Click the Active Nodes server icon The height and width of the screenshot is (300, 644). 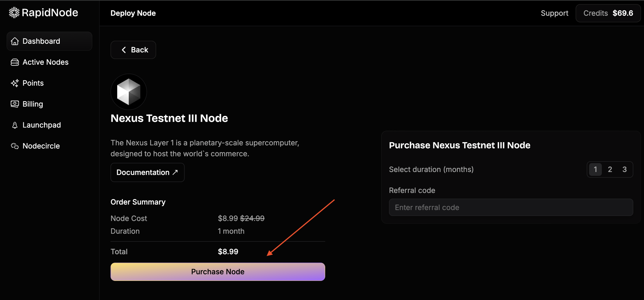(15, 62)
